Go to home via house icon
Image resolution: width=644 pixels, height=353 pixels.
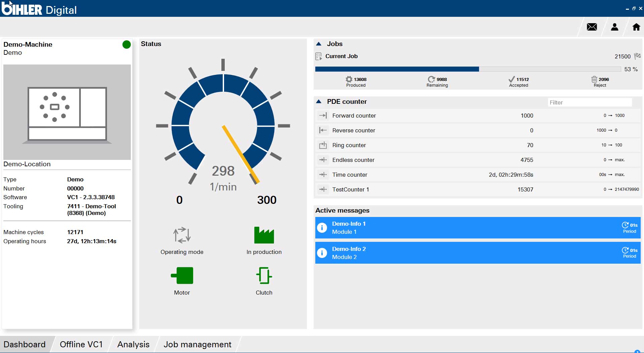(x=636, y=27)
